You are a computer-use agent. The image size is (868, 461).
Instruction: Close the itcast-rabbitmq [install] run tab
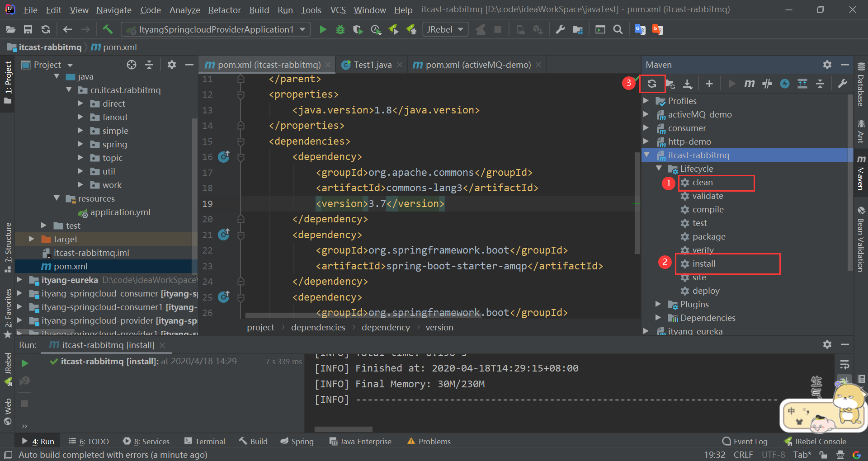pos(162,345)
